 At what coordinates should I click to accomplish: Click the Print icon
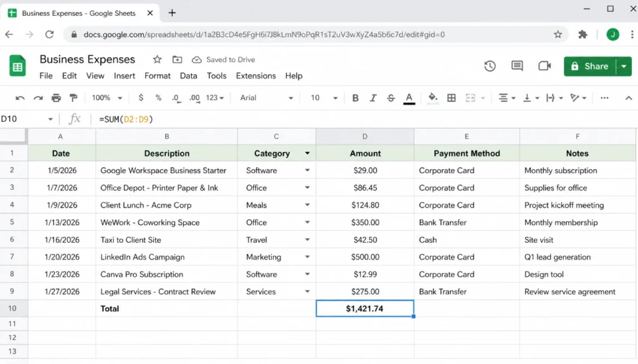tap(56, 98)
